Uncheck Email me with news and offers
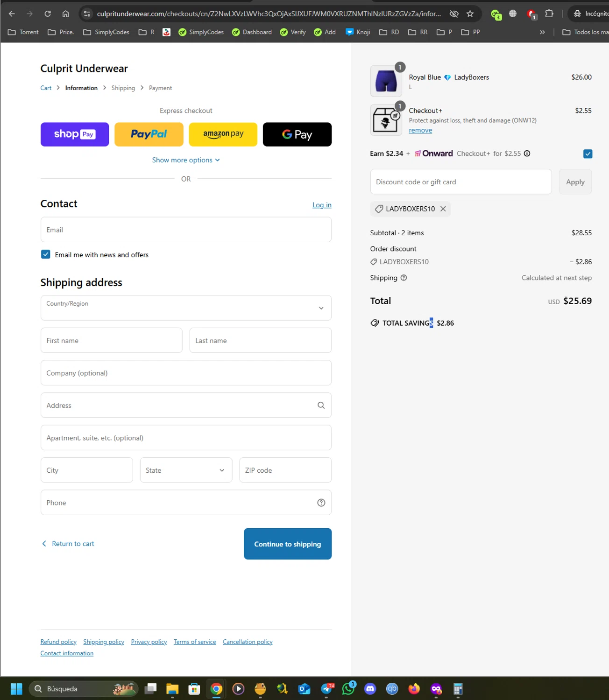 coord(46,254)
